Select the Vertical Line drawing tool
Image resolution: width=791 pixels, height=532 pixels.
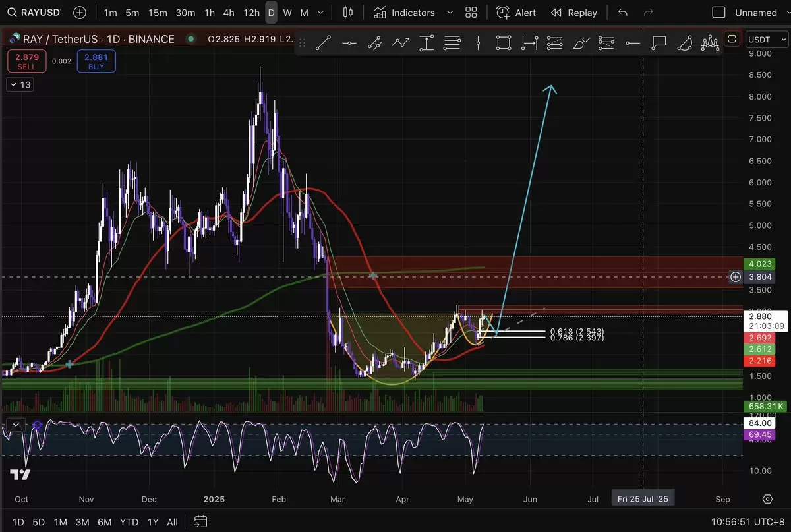point(479,44)
